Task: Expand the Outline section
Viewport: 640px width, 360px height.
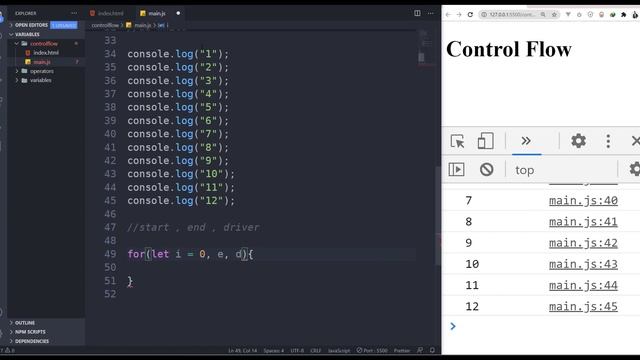Action: 24,323
